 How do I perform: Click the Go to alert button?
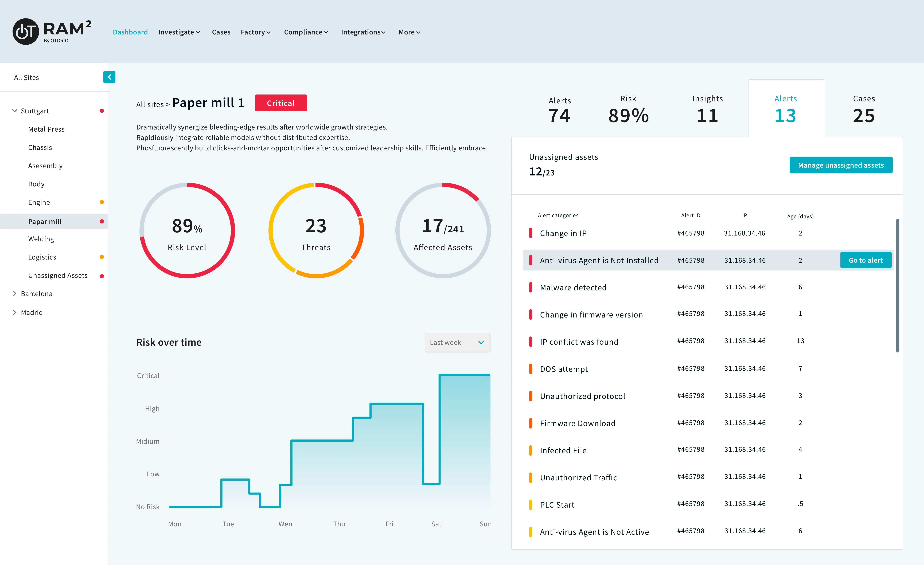tap(865, 260)
